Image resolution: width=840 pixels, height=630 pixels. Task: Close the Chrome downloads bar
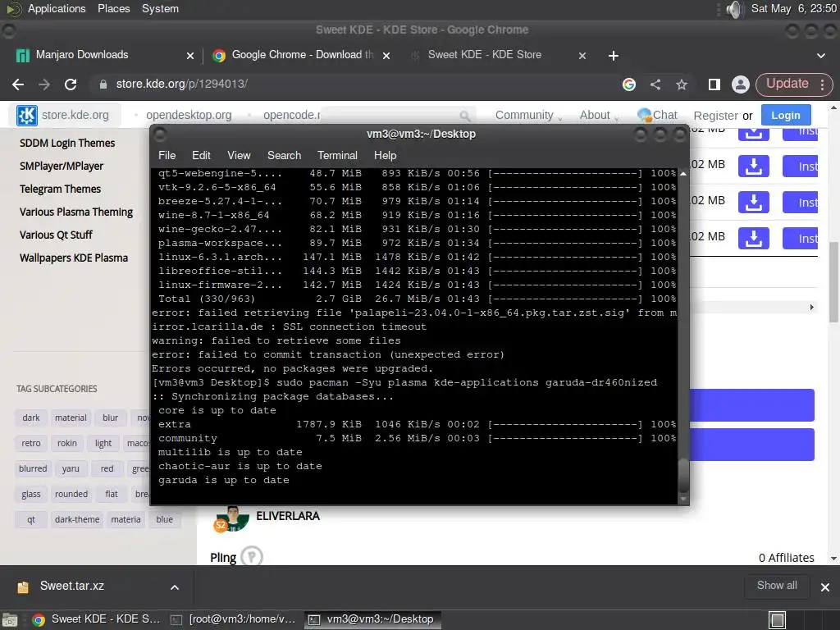(825, 587)
